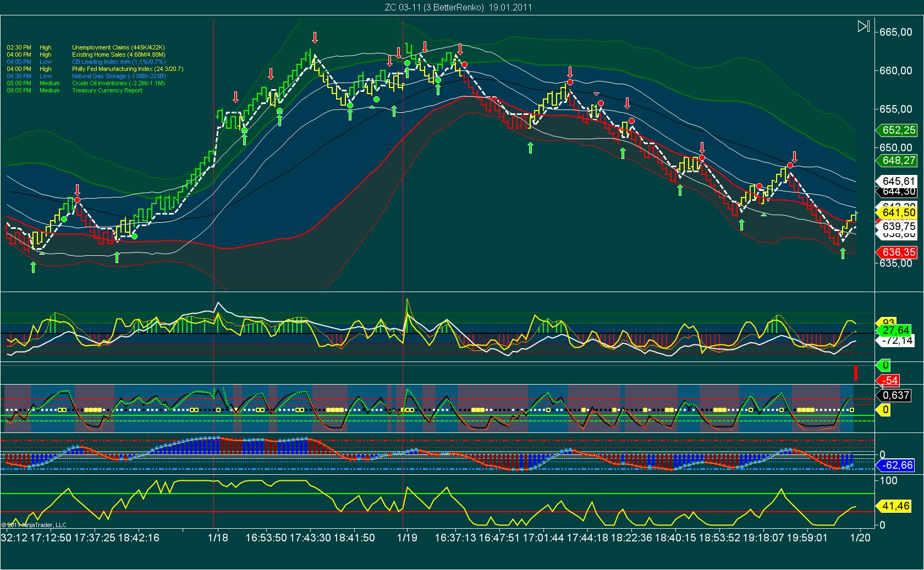This screenshot has height=570, width=924.
Task: Select the Natural Gas Storage news row
Action: click(85, 76)
